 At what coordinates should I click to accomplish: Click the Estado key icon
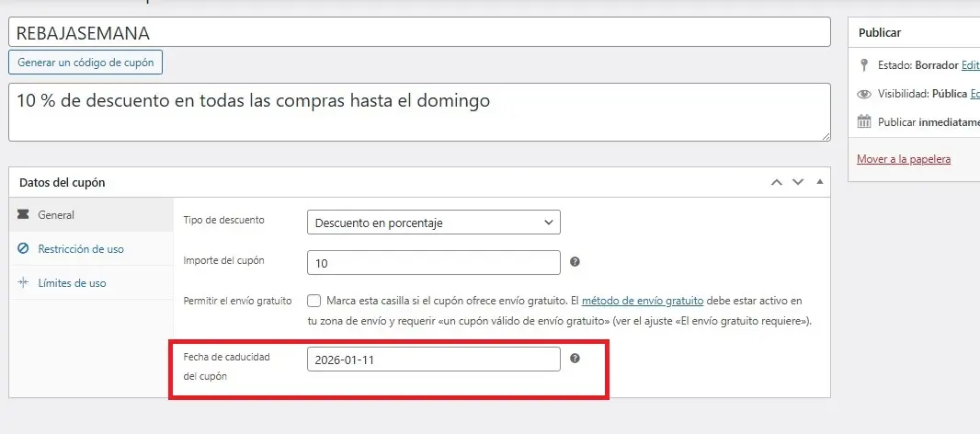[863, 65]
